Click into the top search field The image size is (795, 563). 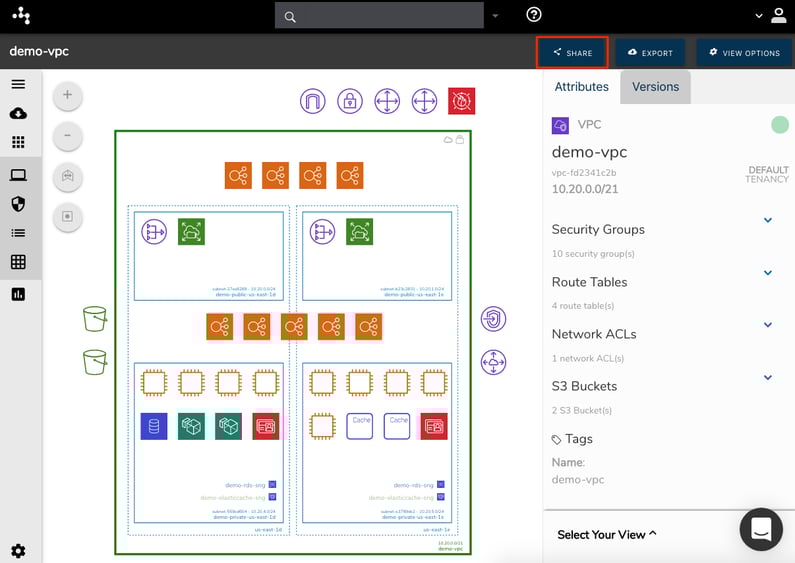tap(379, 15)
